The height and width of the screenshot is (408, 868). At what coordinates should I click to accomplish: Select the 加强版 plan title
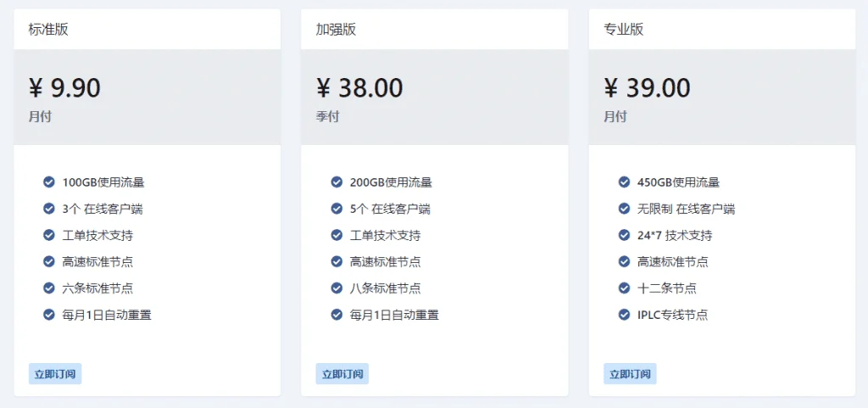point(336,30)
